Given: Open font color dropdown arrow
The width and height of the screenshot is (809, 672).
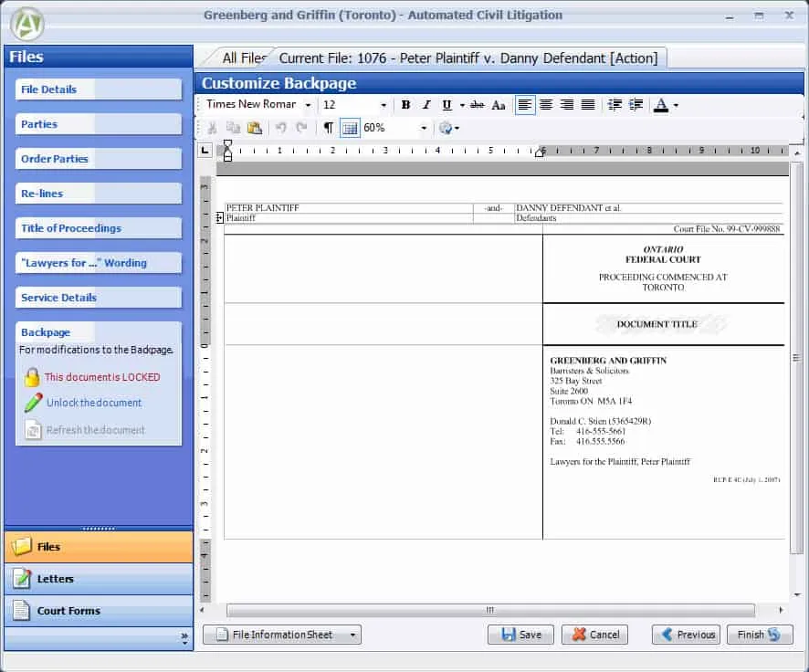Looking at the screenshot, I should [x=676, y=106].
